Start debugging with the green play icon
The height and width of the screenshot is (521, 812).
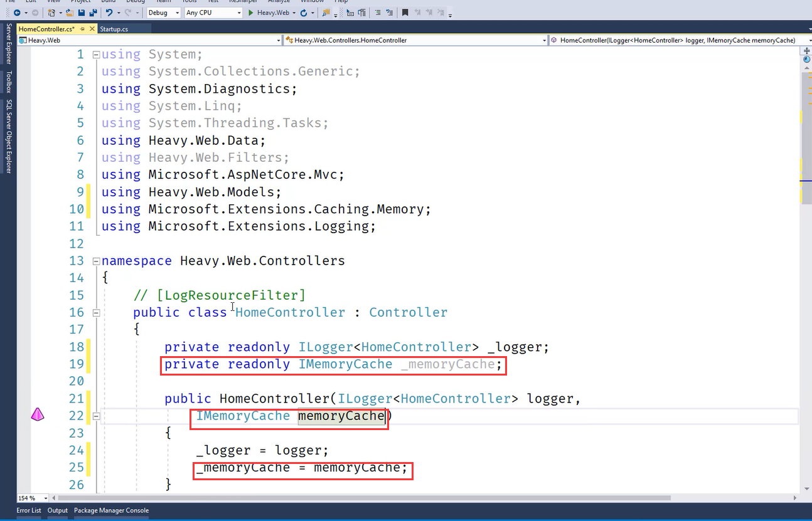click(252, 13)
